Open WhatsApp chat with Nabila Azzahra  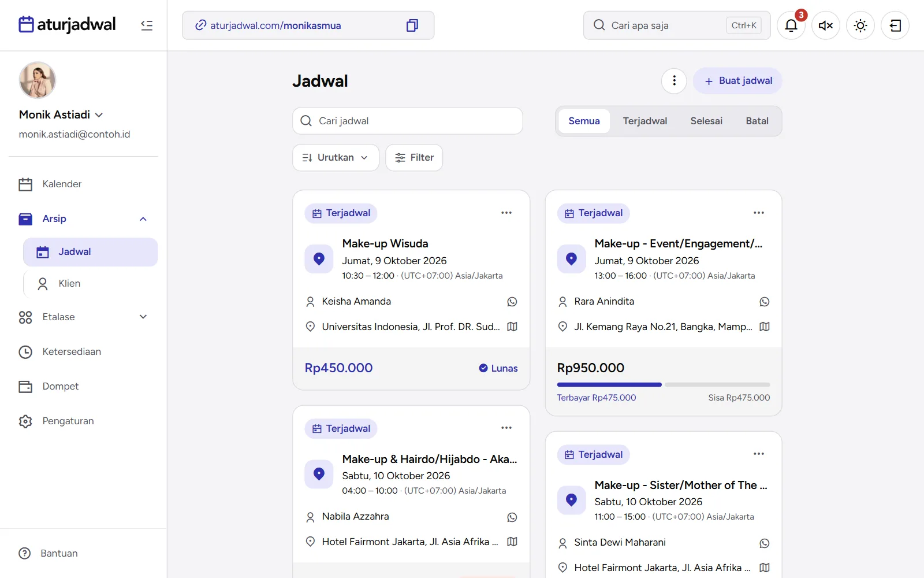[512, 517]
